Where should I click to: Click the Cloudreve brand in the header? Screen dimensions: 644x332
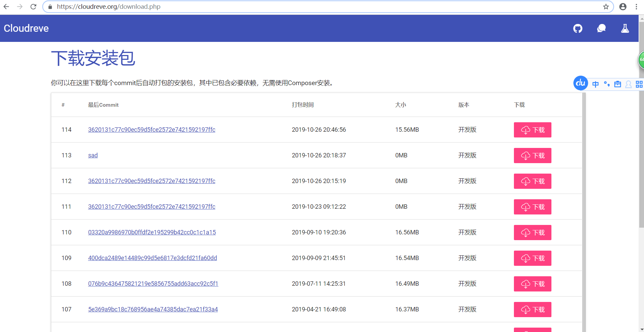(x=26, y=28)
